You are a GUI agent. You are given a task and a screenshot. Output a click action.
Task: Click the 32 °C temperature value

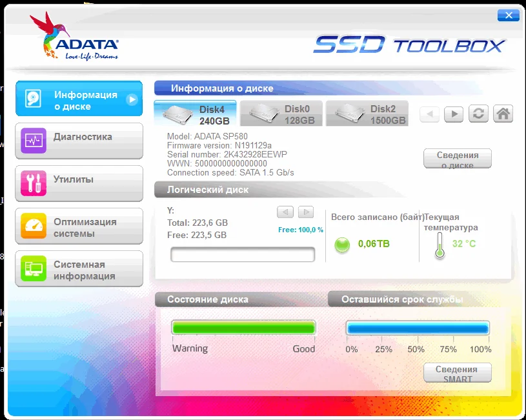pyautogui.click(x=464, y=243)
